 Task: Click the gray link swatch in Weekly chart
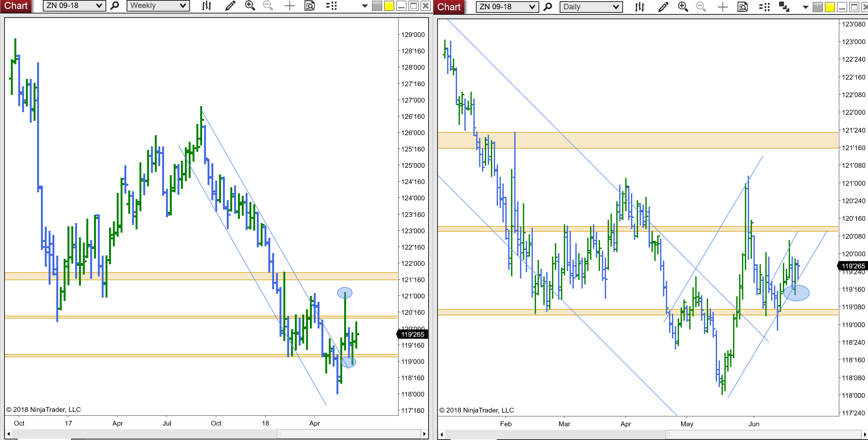click(377, 6)
